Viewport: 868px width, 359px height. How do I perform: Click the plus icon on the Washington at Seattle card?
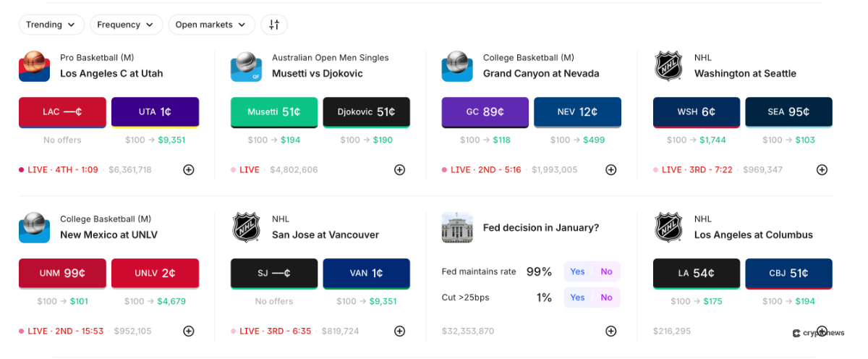(822, 169)
